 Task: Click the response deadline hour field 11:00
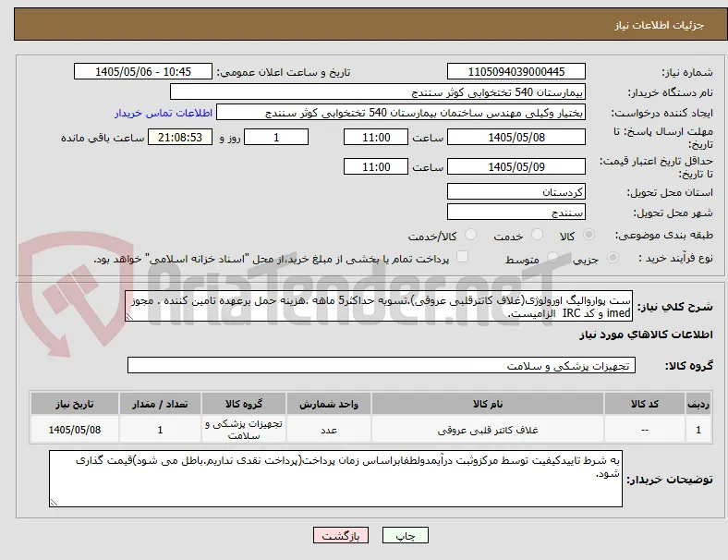(x=376, y=138)
